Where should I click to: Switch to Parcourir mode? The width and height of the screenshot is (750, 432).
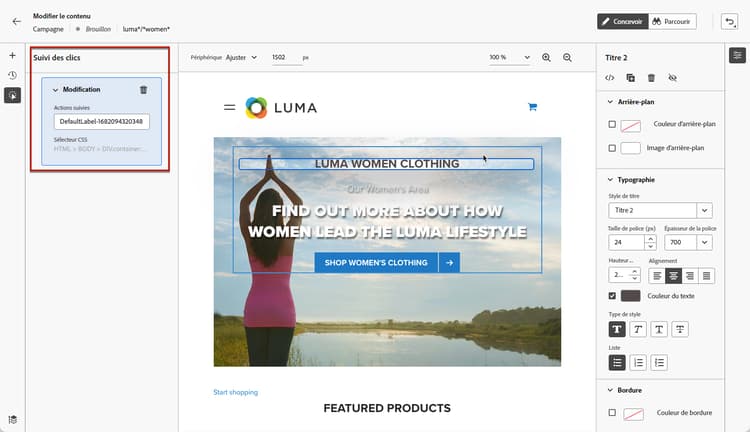pyautogui.click(x=672, y=22)
